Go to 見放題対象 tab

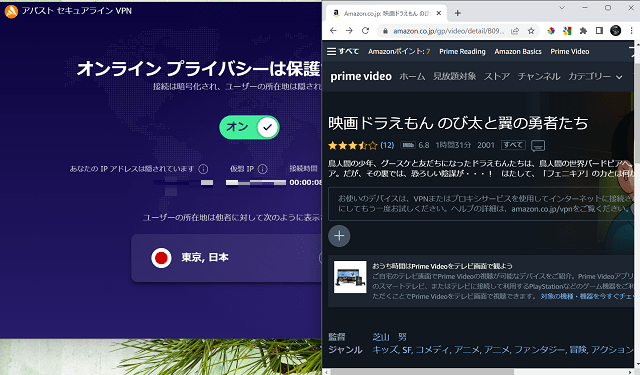pyautogui.click(x=454, y=76)
